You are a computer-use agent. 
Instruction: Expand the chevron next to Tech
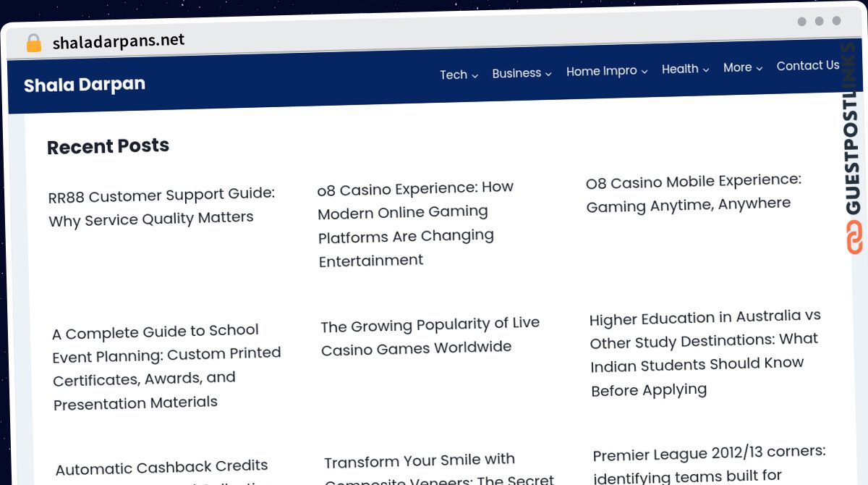click(x=475, y=75)
